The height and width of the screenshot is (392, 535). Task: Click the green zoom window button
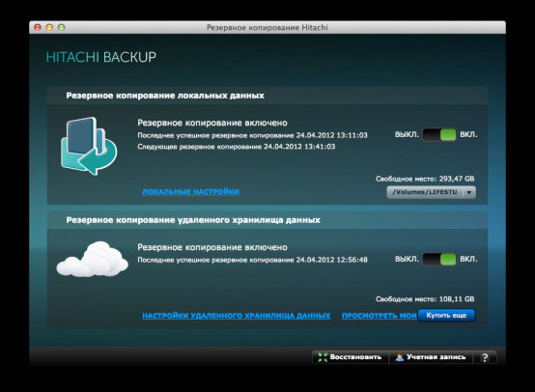coord(62,27)
